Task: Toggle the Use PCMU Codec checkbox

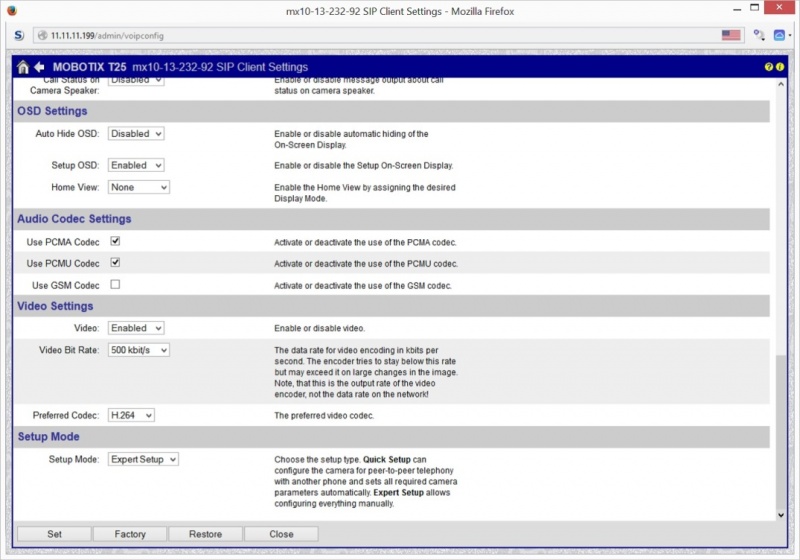Action: (x=115, y=263)
